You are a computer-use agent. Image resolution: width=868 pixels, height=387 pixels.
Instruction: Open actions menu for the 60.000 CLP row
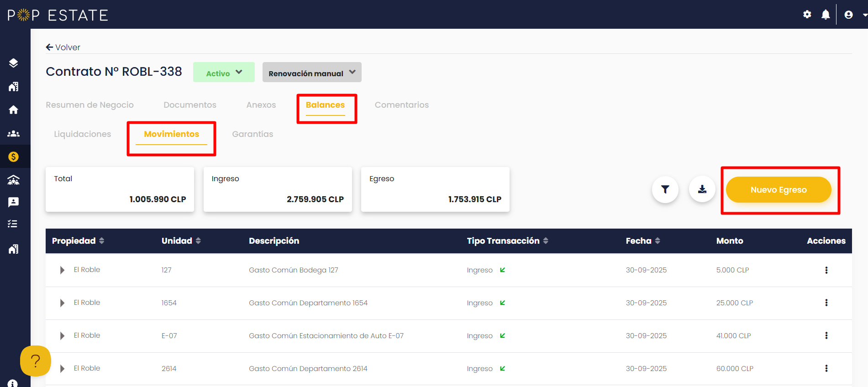point(826,368)
